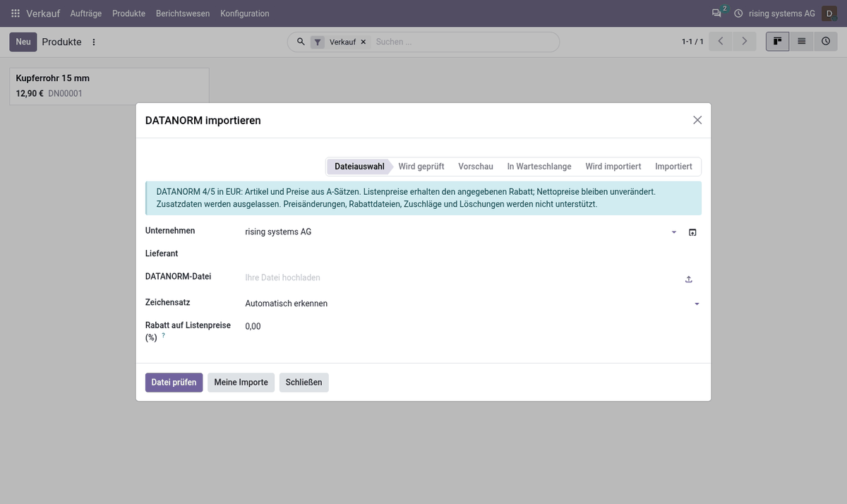Image resolution: width=847 pixels, height=504 pixels.
Task: Open the Aufträge menu
Action: 86,13
